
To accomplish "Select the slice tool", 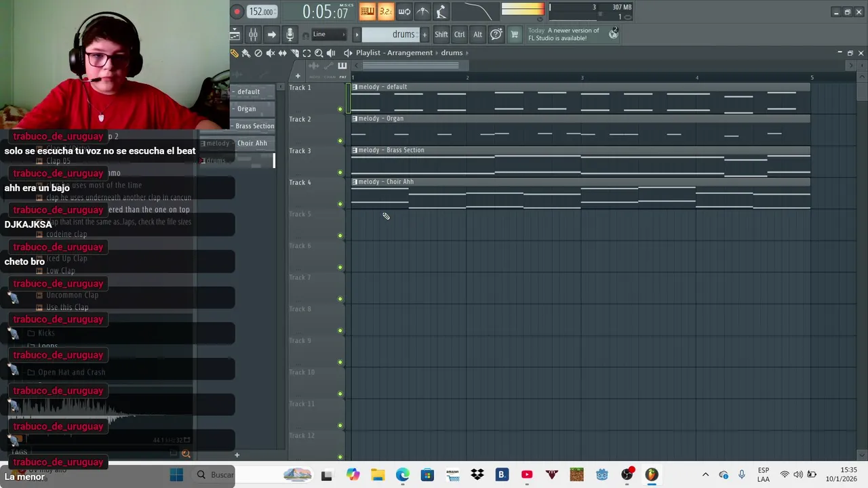I will [295, 53].
